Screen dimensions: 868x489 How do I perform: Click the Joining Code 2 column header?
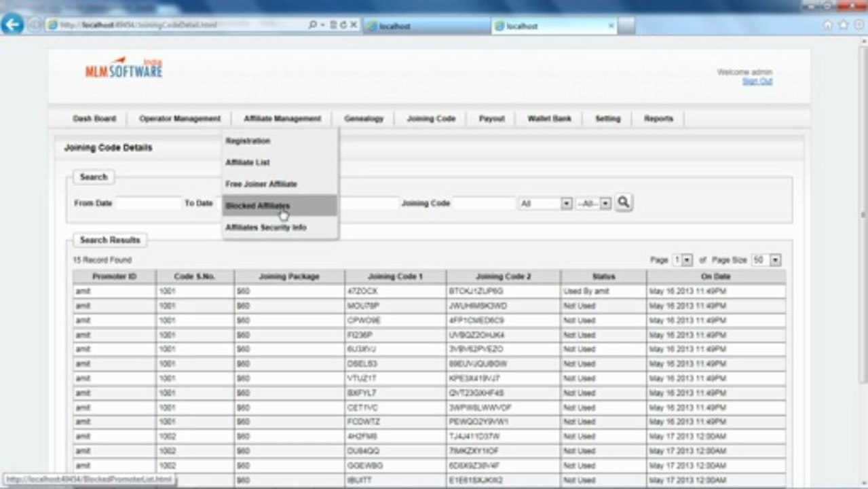pos(503,276)
